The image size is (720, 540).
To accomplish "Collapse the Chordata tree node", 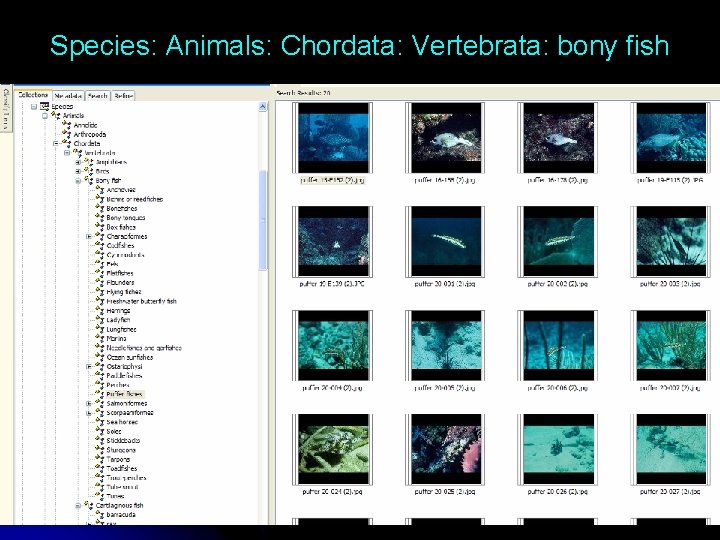I will 56,143.
